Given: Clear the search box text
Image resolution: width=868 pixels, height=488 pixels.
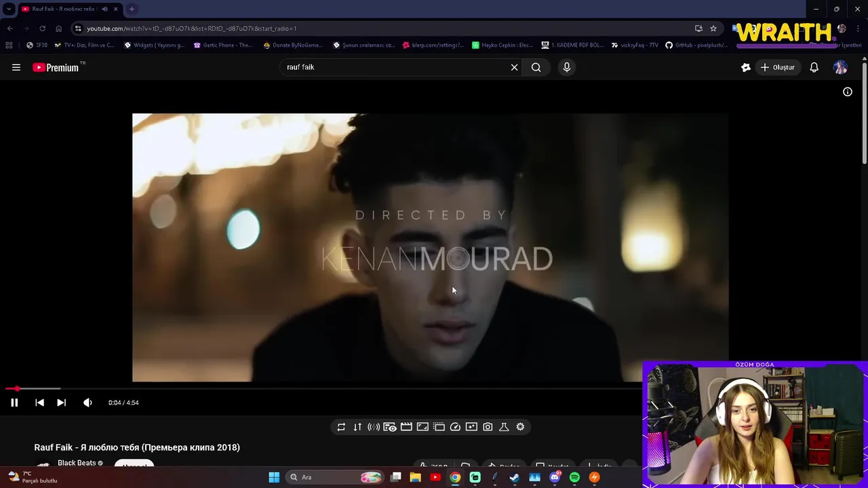Looking at the screenshot, I should [514, 67].
